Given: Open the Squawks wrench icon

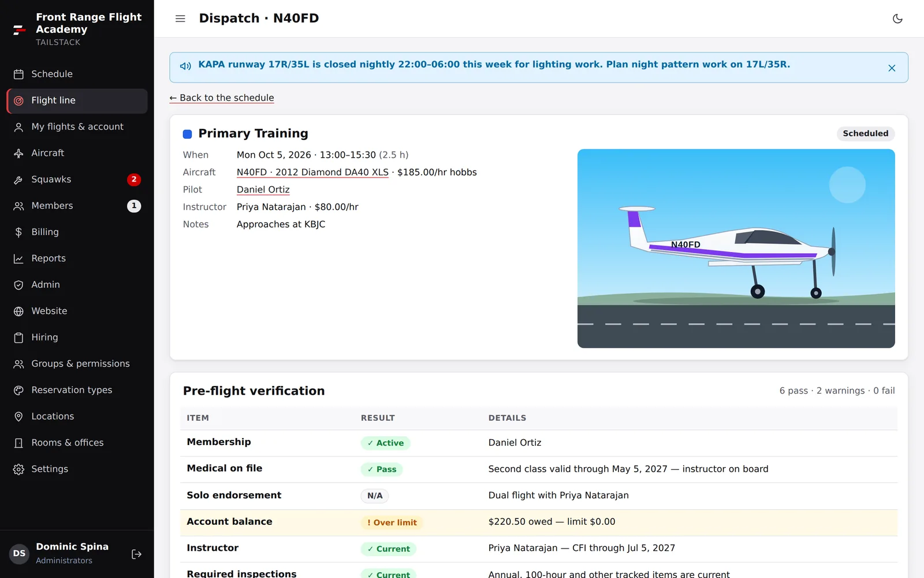Looking at the screenshot, I should pos(18,180).
